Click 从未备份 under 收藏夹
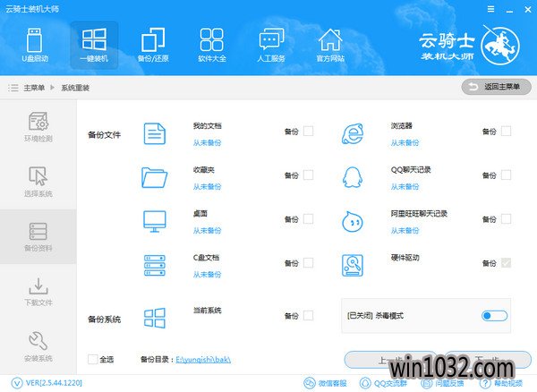 pyautogui.click(x=208, y=186)
